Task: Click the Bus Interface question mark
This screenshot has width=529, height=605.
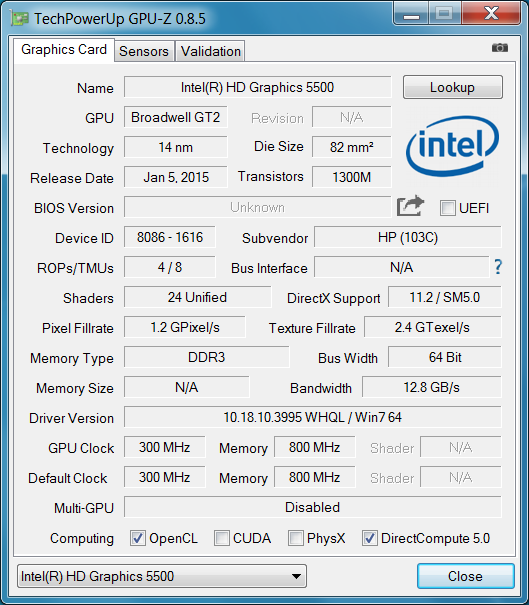Action: 498,267
